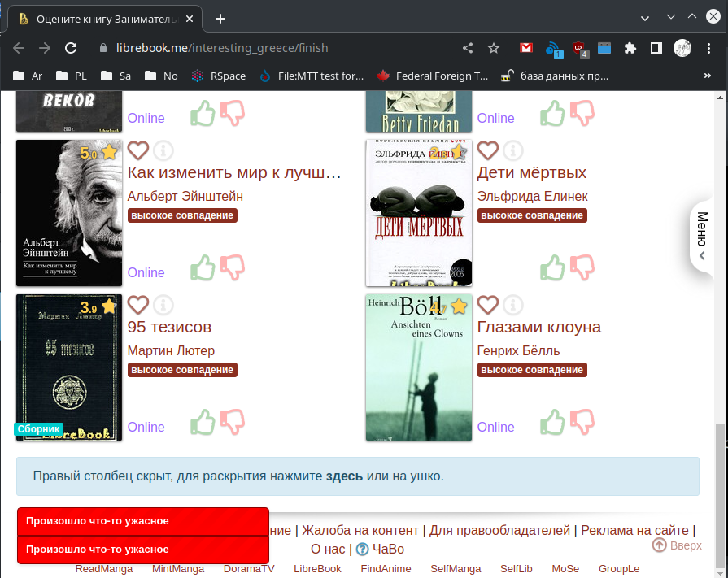Image resolution: width=728 pixels, height=578 pixels.
Task: Show info for 95 тезисов
Action: 163,305
